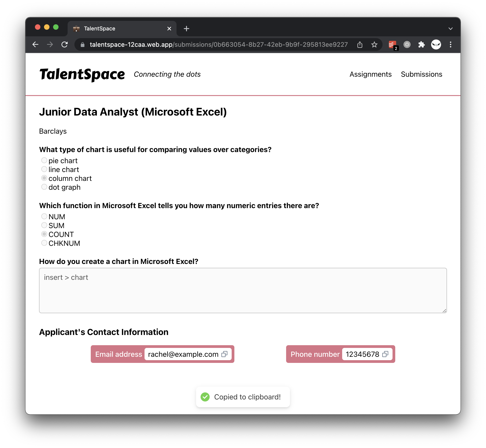The height and width of the screenshot is (448, 486).
Task: Bookmark page with the star icon
Action: point(374,45)
